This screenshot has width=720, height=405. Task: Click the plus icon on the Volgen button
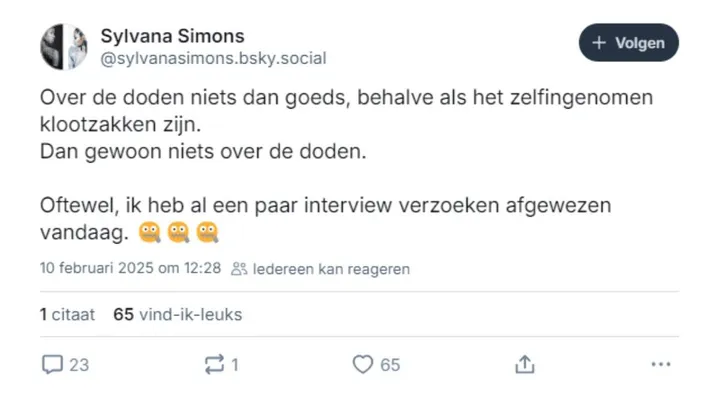click(x=600, y=43)
